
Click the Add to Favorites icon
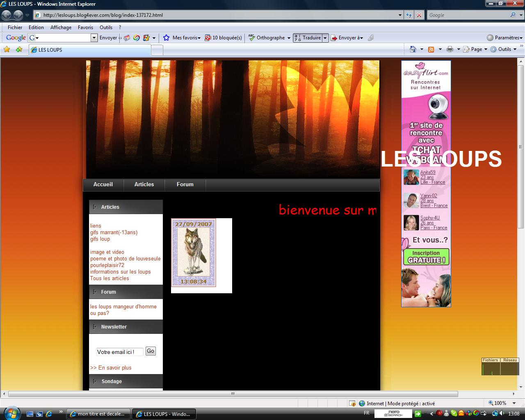[x=19, y=50]
